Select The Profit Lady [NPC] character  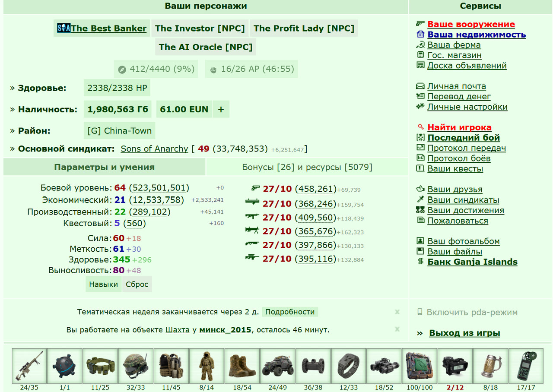click(x=304, y=28)
